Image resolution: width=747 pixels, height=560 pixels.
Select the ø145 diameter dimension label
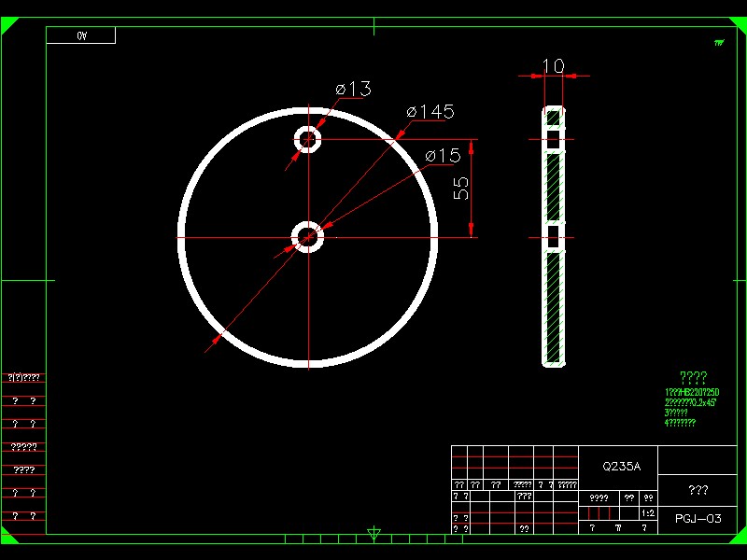(x=428, y=112)
